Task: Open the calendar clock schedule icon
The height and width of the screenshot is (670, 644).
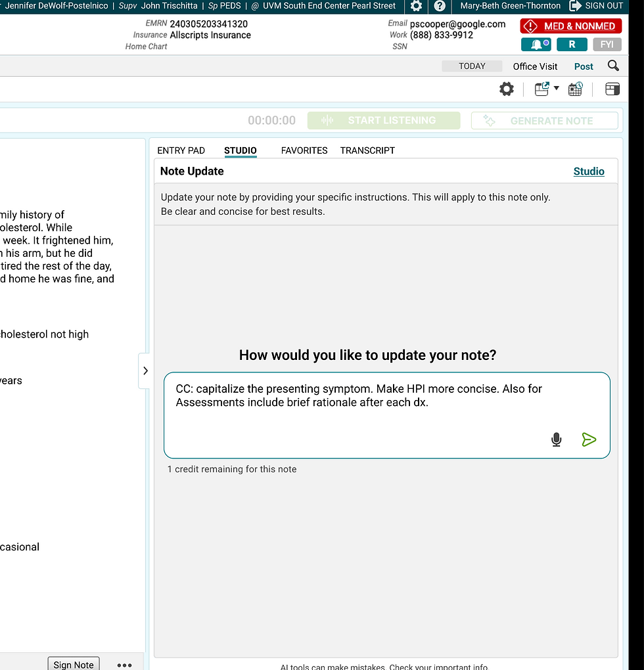Action: 575,89
